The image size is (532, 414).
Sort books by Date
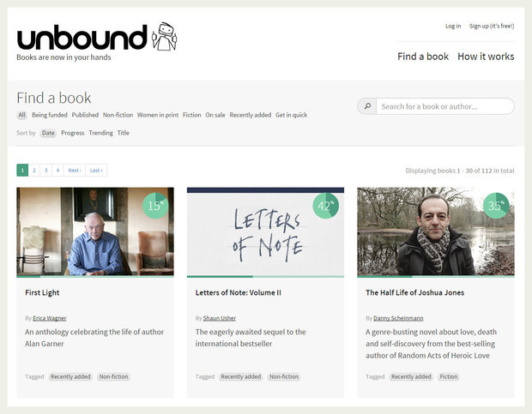[x=48, y=133]
